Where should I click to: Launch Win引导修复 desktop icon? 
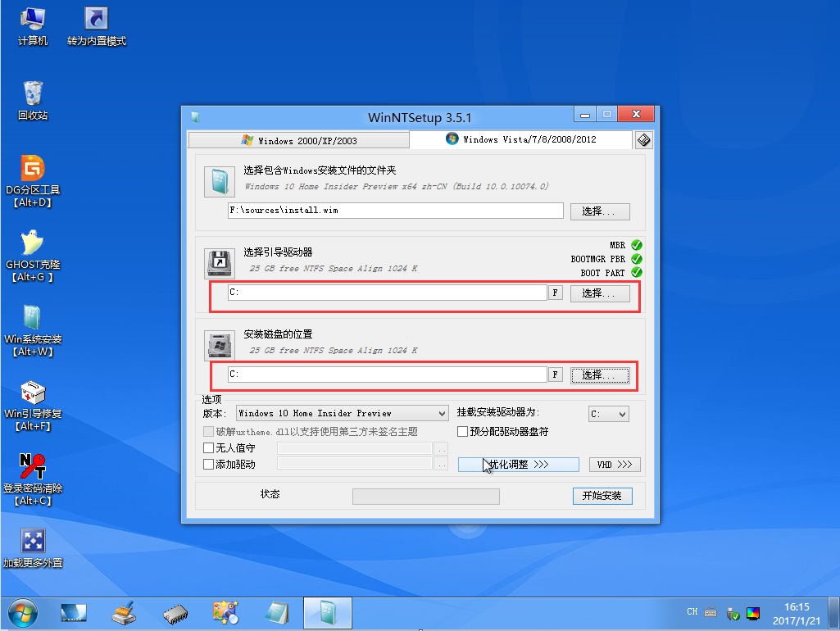33,406
